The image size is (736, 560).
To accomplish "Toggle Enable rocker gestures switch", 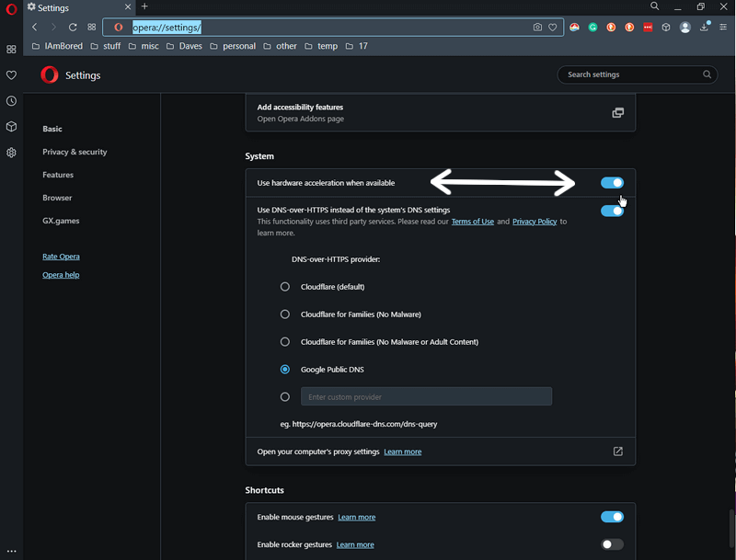I will tap(612, 544).
